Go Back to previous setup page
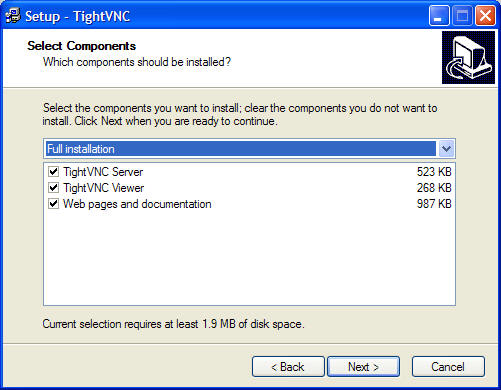 [x=288, y=367]
